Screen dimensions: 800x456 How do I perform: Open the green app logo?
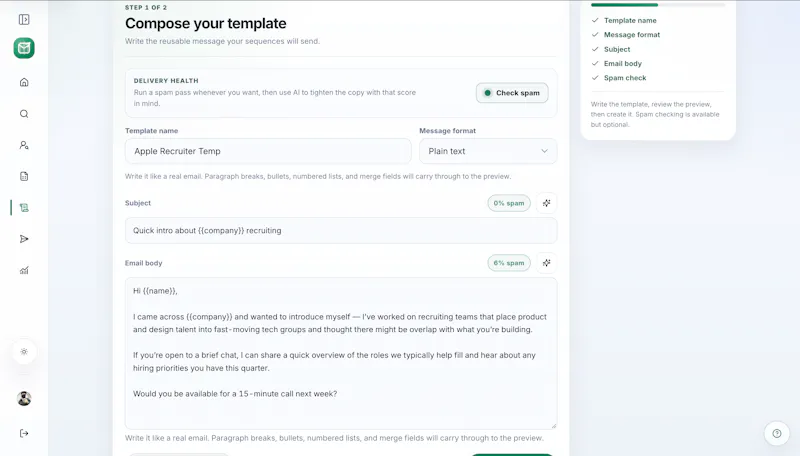click(x=24, y=48)
